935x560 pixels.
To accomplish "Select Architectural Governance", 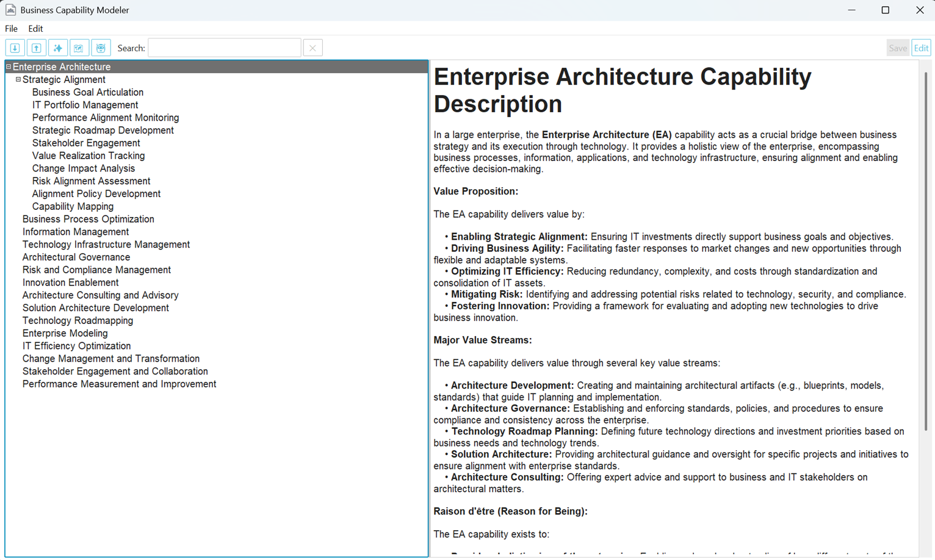I will [76, 257].
